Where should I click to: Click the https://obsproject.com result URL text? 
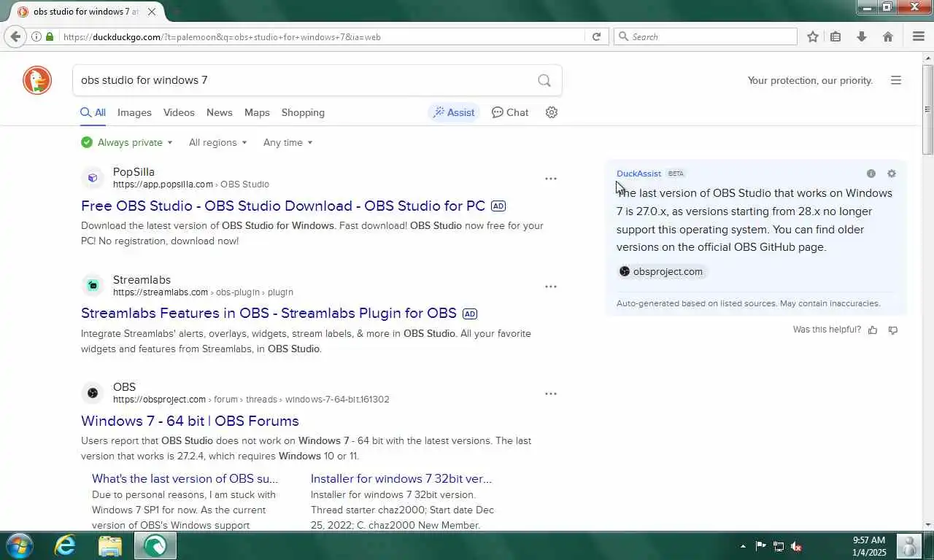pyautogui.click(x=159, y=400)
